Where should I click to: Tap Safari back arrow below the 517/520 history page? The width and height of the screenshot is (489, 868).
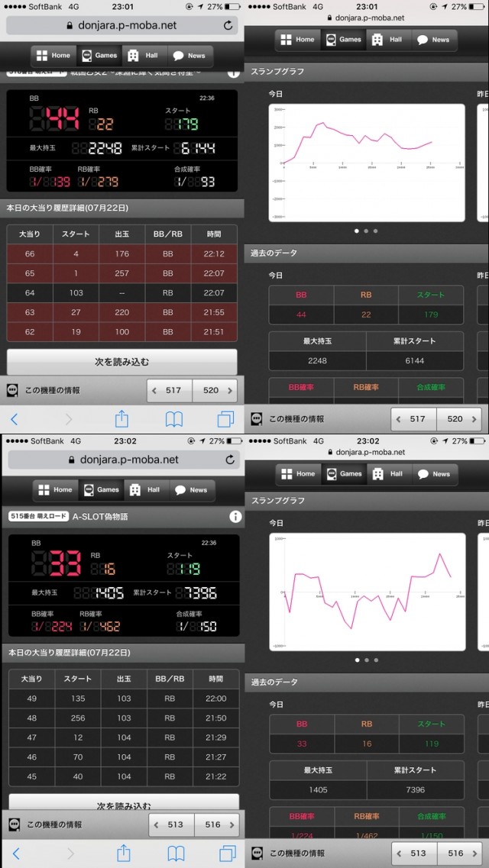pos(14,418)
